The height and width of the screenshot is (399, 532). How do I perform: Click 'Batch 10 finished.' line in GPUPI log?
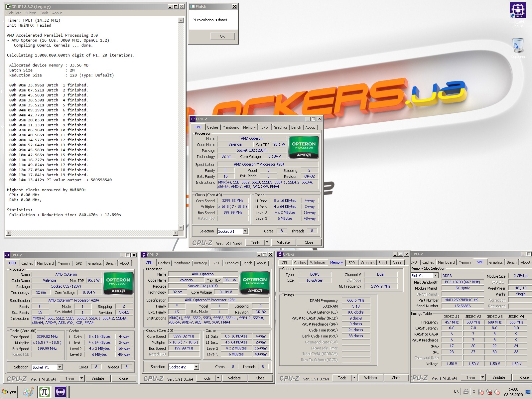tap(49, 130)
